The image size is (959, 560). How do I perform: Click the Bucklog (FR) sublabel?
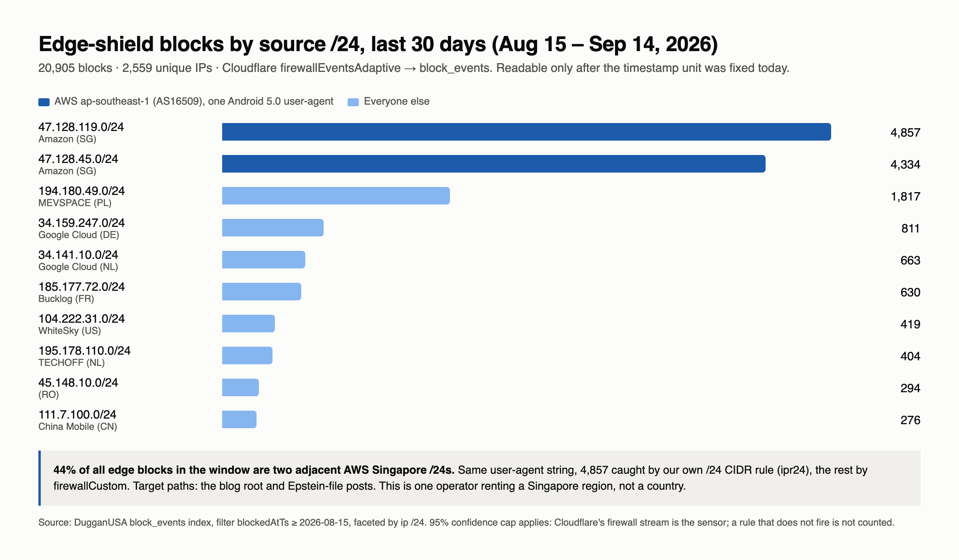coord(66,299)
